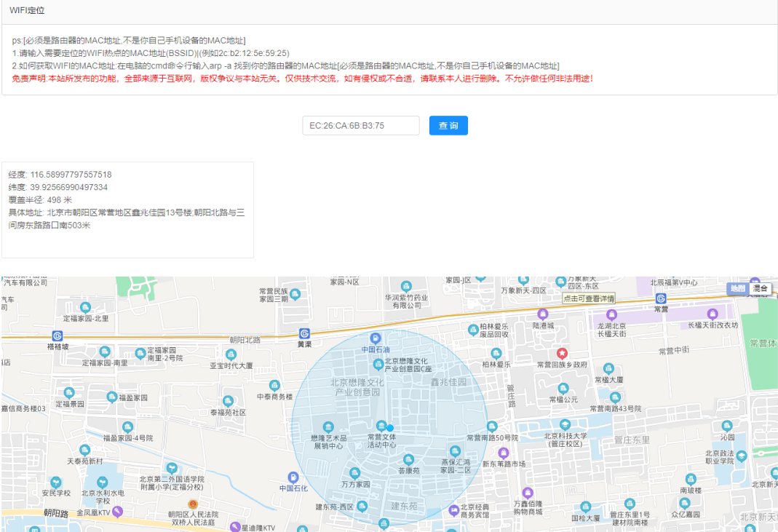Click the 纬度 latitude value text
Image resolution: width=778 pixels, height=532 pixels.
(x=69, y=187)
